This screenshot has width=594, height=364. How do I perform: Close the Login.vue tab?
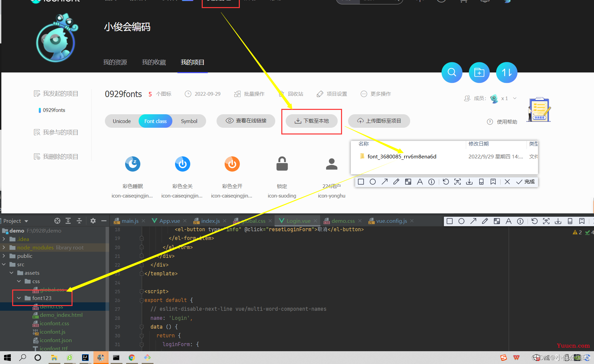(x=315, y=221)
